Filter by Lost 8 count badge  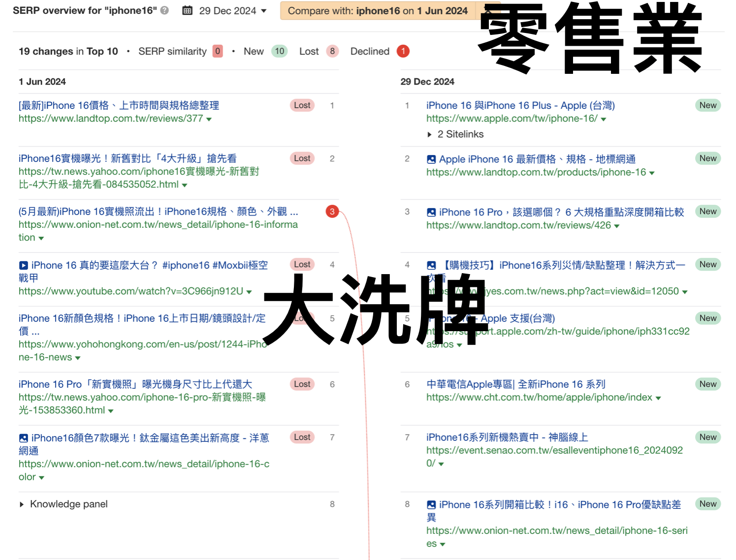332,51
